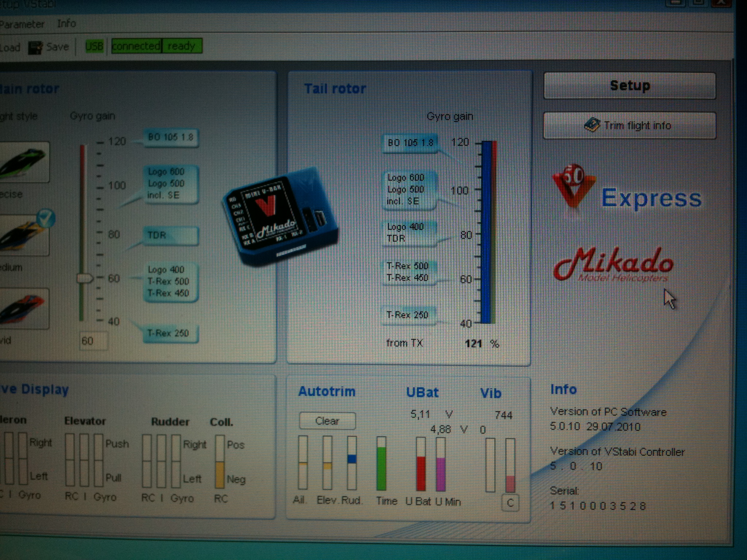Clear the Autotrim values
747x560 pixels.
[x=327, y=421]
